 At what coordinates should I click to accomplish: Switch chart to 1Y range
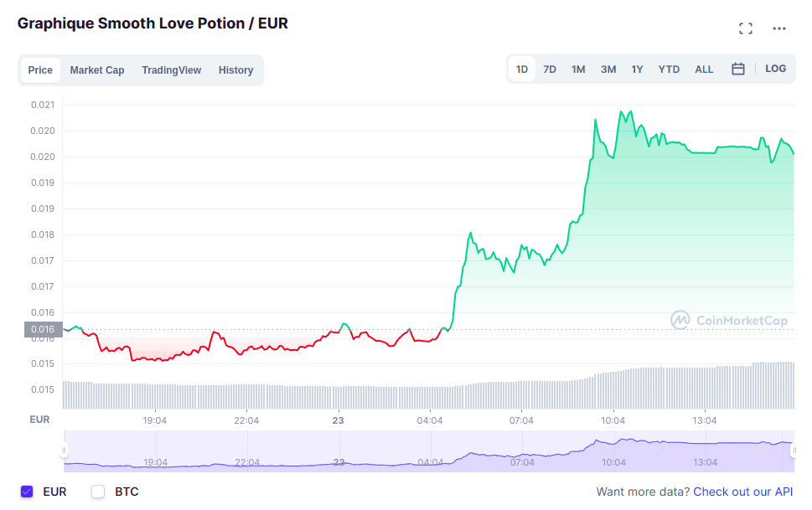click(x=637, y=70)
